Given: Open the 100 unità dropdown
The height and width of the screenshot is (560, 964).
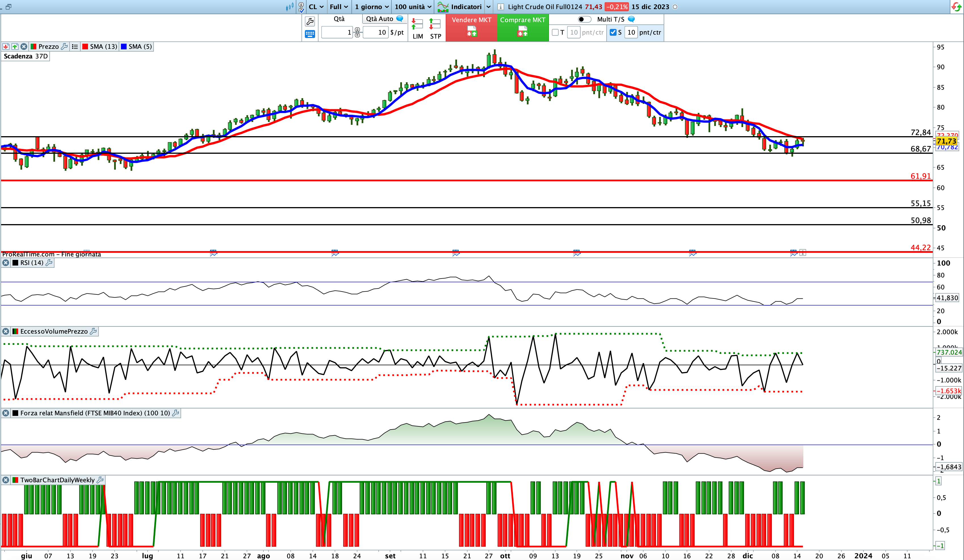Looking at the screenshot, I should (413, 7).
